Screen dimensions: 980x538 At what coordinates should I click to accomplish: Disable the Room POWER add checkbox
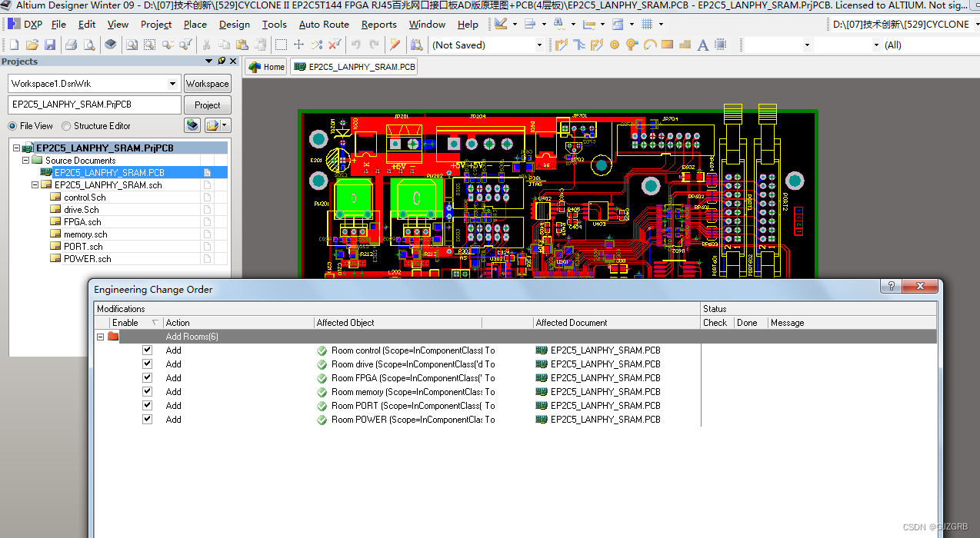click(147, 420)
